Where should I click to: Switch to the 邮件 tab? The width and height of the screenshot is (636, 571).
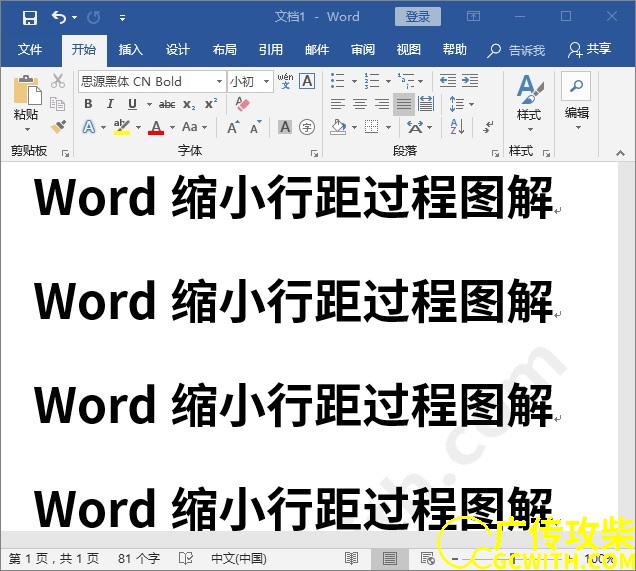(x=317, y=49)
